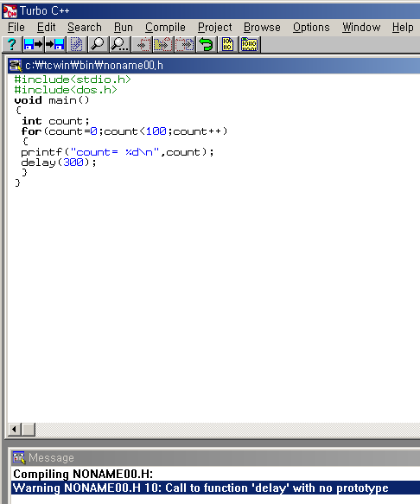Click the green undo arrow icon
Image resolution: width=420 pixels, height=504 pixels.
pos(206,44)
